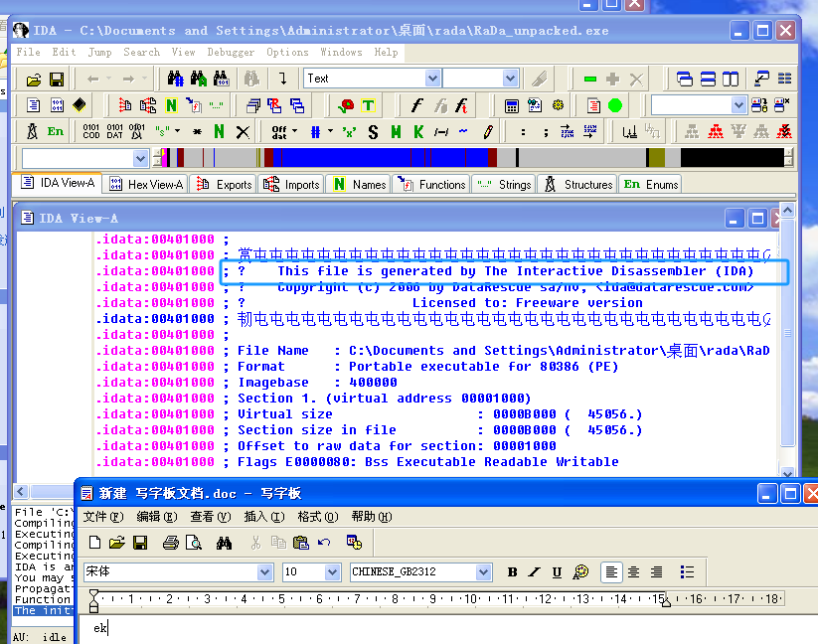Open the empty dropdown in second toolbar row
This screenshot has width=818, height=644.
click(x=738, y=105)
